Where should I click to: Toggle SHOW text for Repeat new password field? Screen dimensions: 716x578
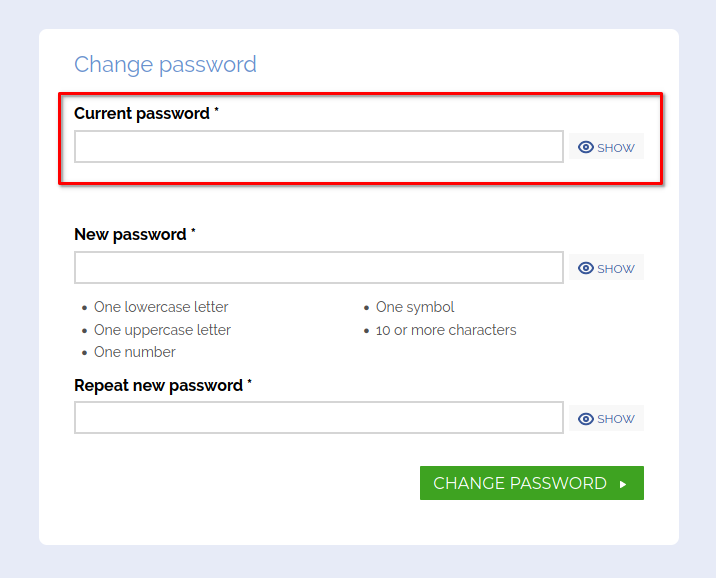tap(616, 420)
